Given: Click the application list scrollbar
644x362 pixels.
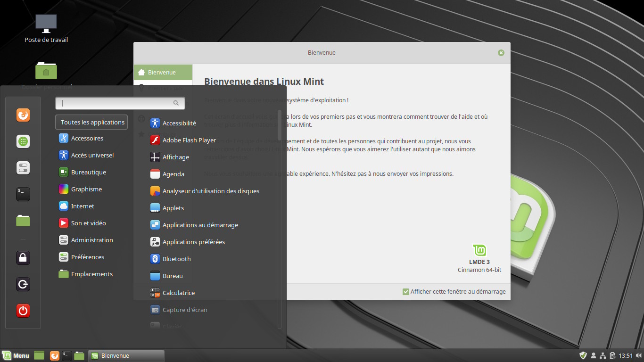Looking at the screenshot, I should (x=280, y=125).
